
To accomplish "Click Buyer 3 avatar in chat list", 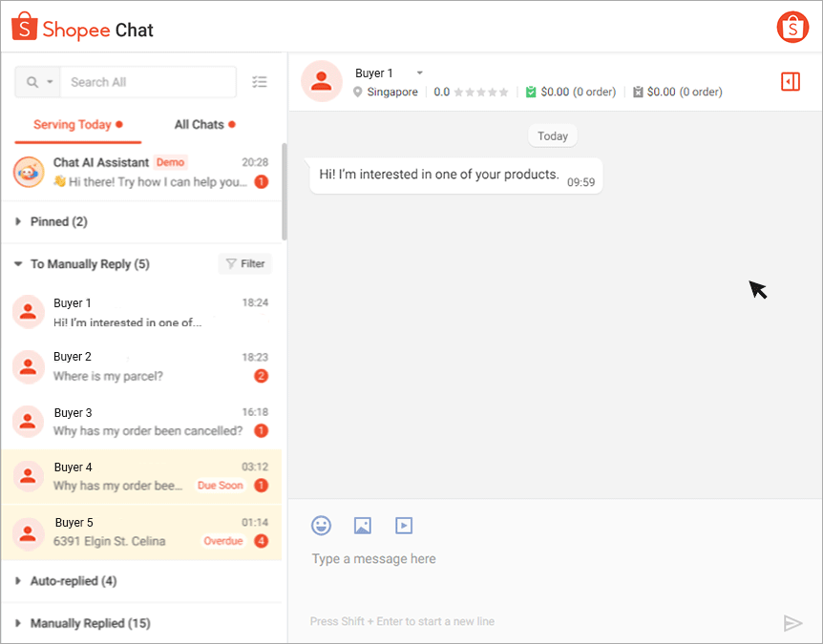I will pos(28,421).
